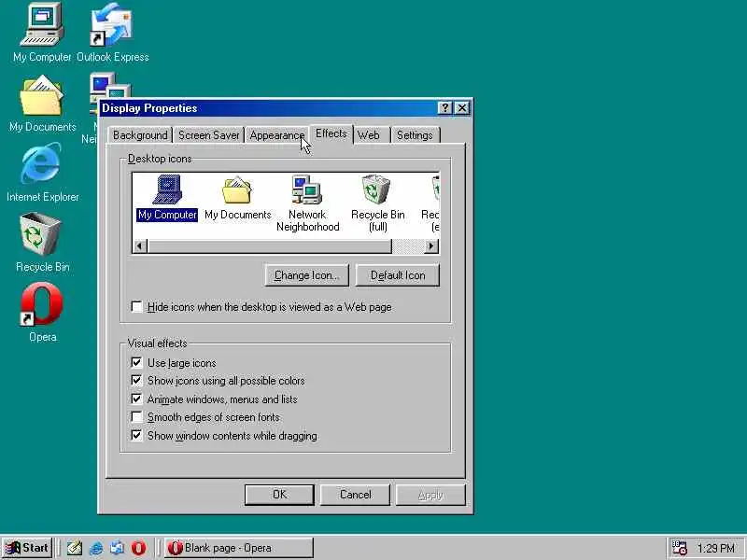Click the dialog's question mark help button

tap(444, 108)
